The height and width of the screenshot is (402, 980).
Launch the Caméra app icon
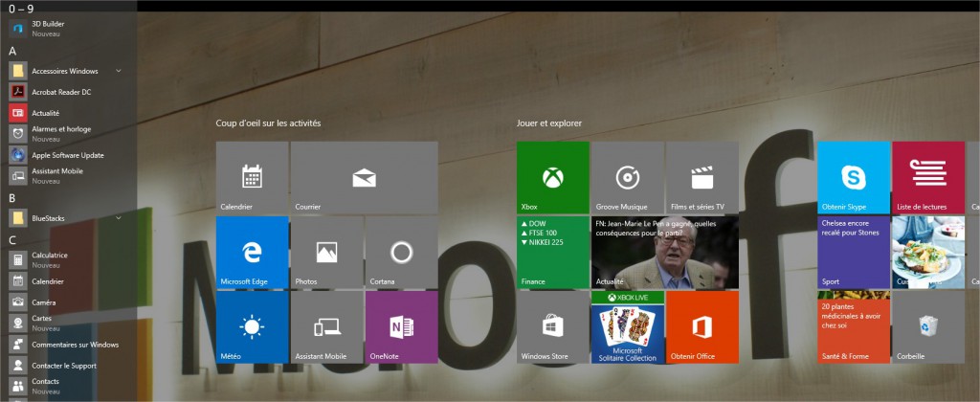[x=18, y=302]
